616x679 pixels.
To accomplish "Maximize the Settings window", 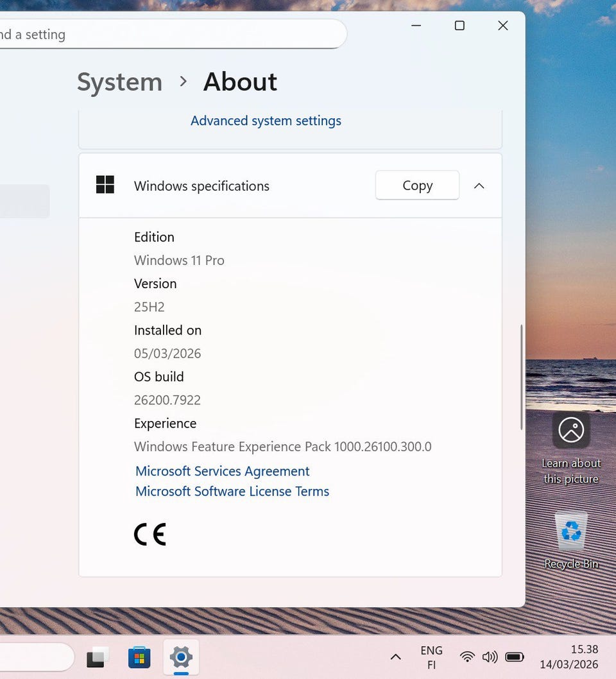I will [x=459, y=26].
